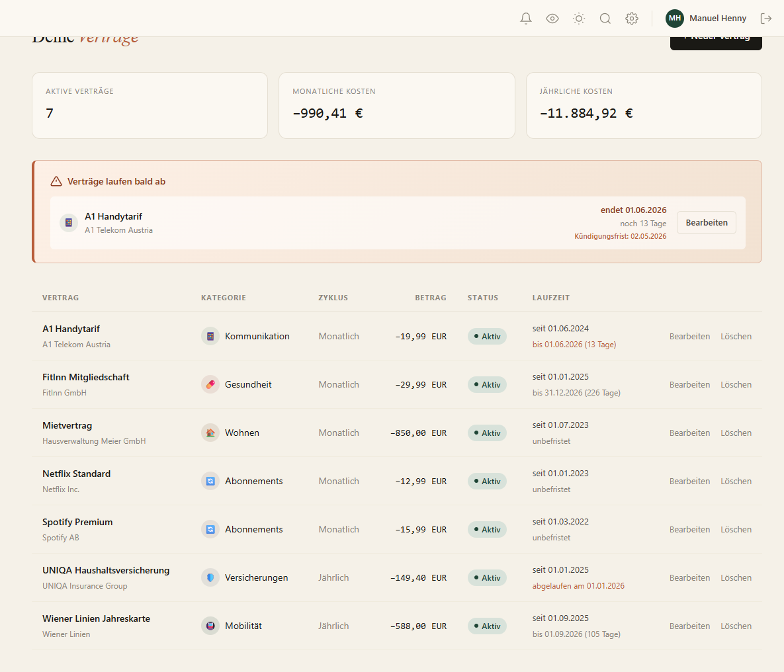This screenshot has width=784, height=672.
Task: Click the Jährliche Kosten summary card
Action: [644, 106]
